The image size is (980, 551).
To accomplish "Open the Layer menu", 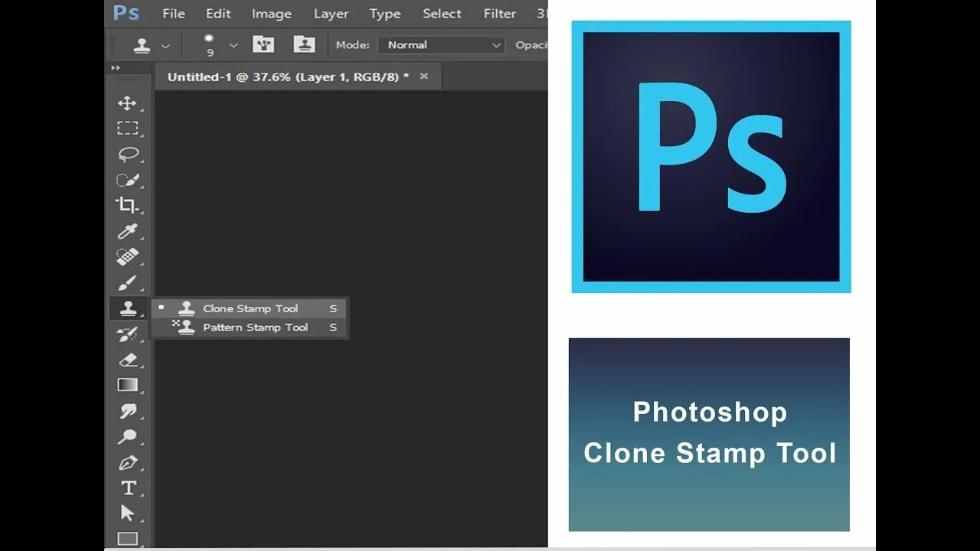I will coord(331,14).
